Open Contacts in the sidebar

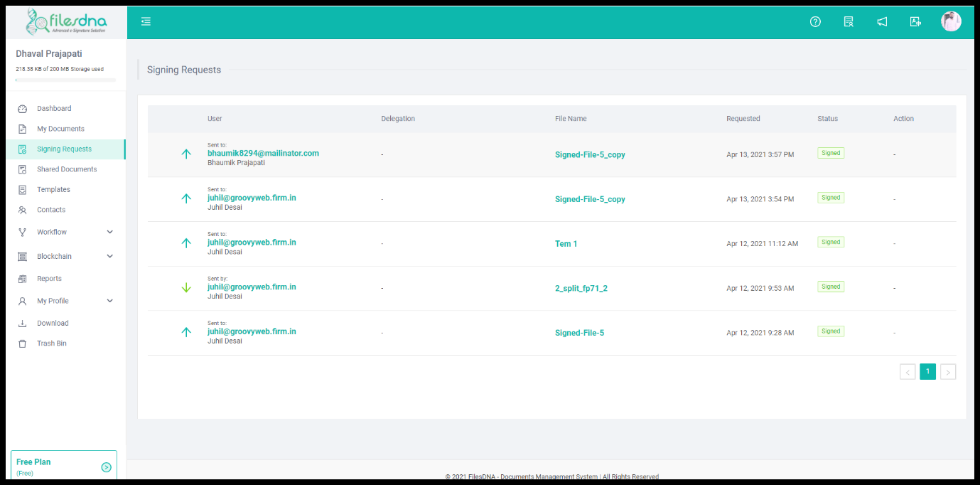(51, 210)
